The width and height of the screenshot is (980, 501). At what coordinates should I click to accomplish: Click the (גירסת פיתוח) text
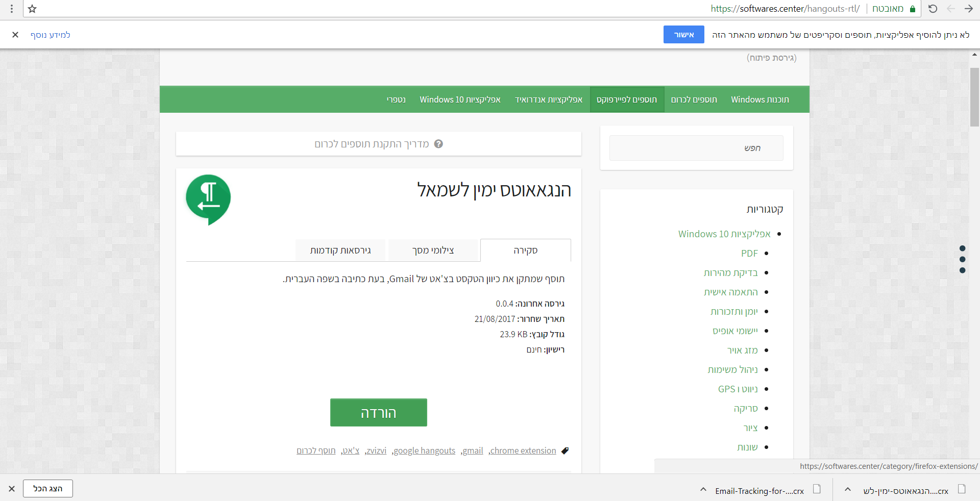pos(772,58)
